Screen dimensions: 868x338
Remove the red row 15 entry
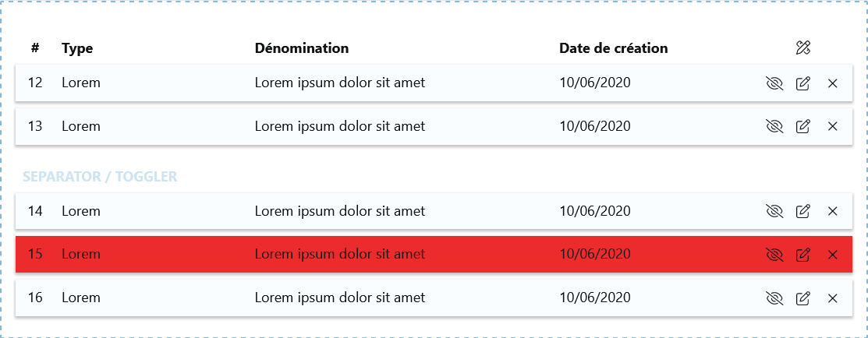pyautogui.click(x=832, y=255)
